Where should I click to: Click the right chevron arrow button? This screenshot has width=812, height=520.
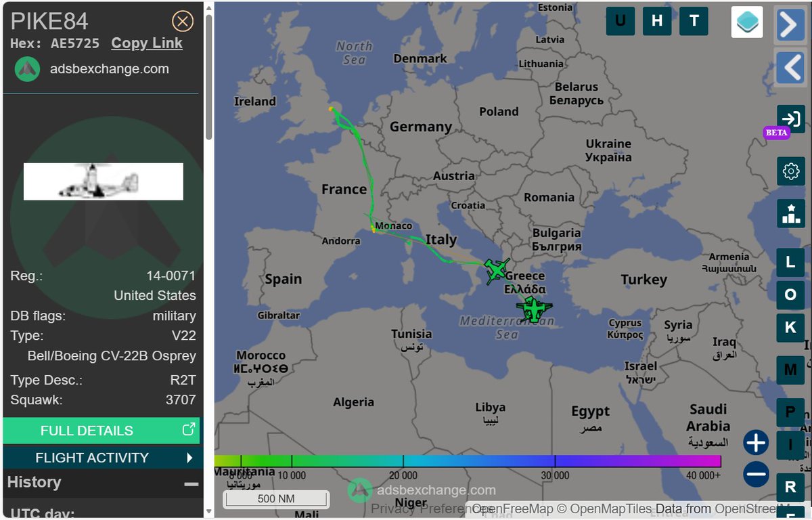click(x=789, y=25)
